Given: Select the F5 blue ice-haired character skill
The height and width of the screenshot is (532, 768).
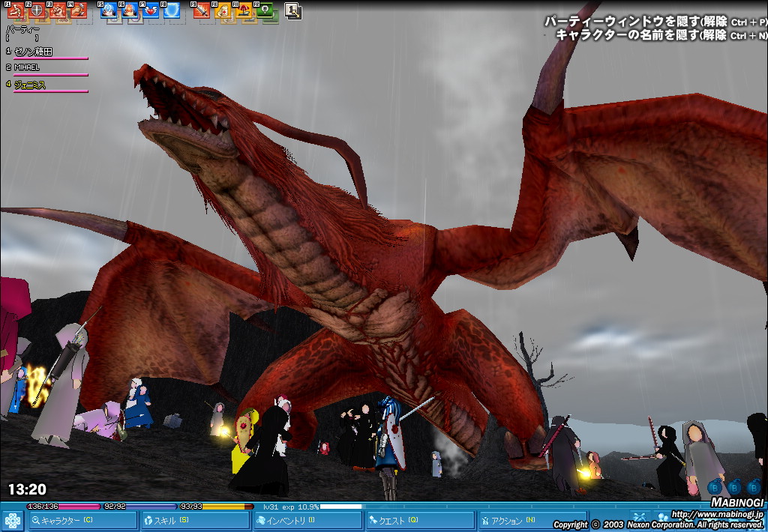Looking at the screenshot, I should (109, 10).
